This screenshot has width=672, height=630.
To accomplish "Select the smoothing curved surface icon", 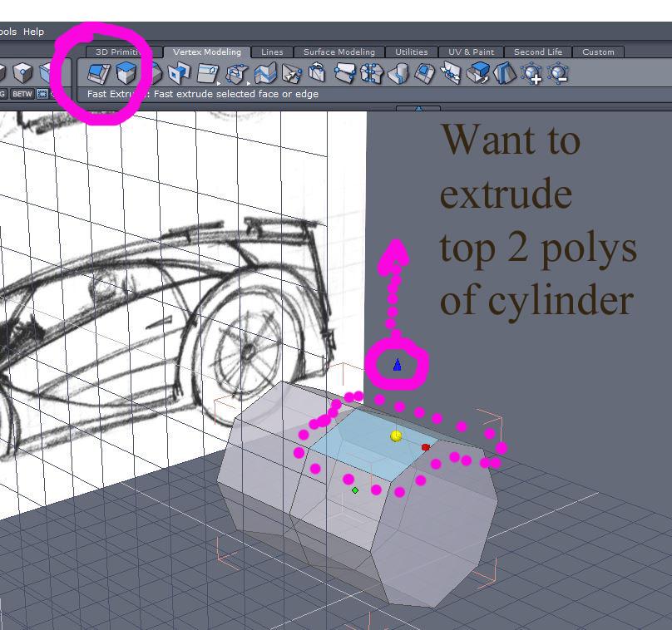I will [x=505, y=73].
